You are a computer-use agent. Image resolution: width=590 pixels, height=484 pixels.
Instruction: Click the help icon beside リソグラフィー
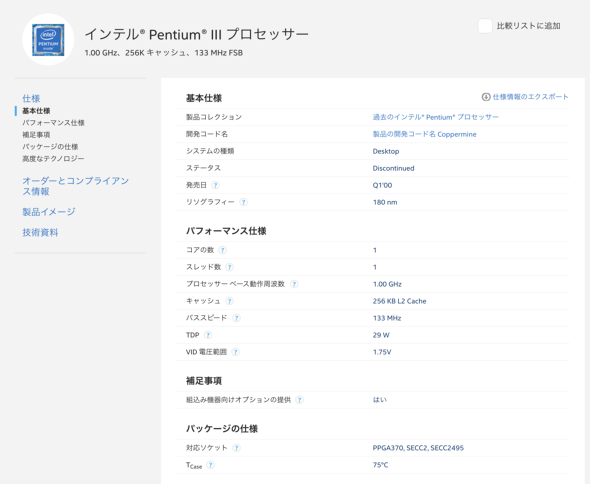click(243, 202)
